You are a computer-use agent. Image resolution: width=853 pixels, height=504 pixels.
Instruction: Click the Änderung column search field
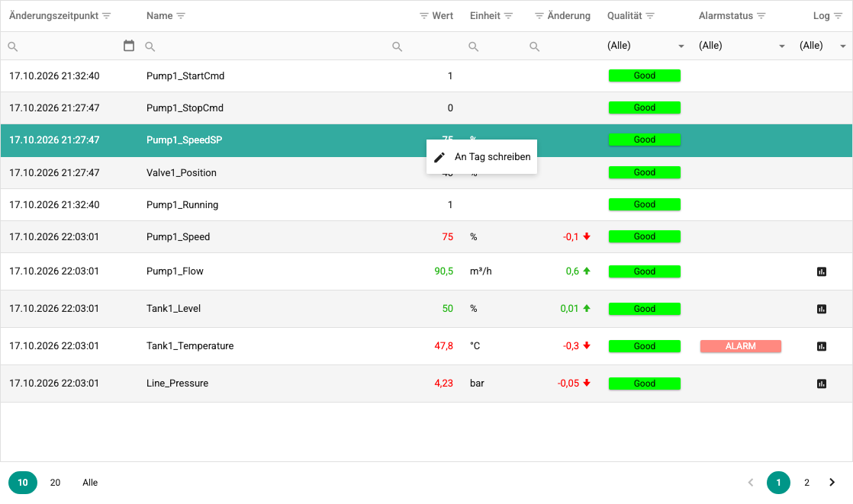[560, 47]
